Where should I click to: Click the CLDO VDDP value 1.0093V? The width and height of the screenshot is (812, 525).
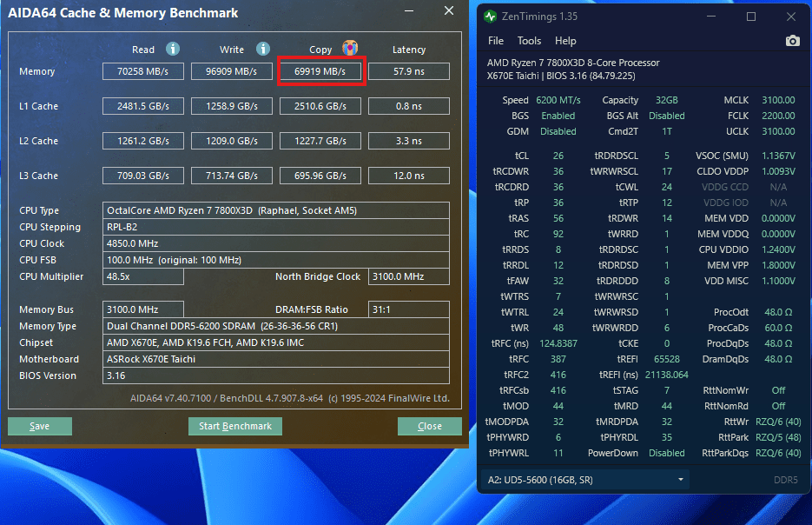778,171
